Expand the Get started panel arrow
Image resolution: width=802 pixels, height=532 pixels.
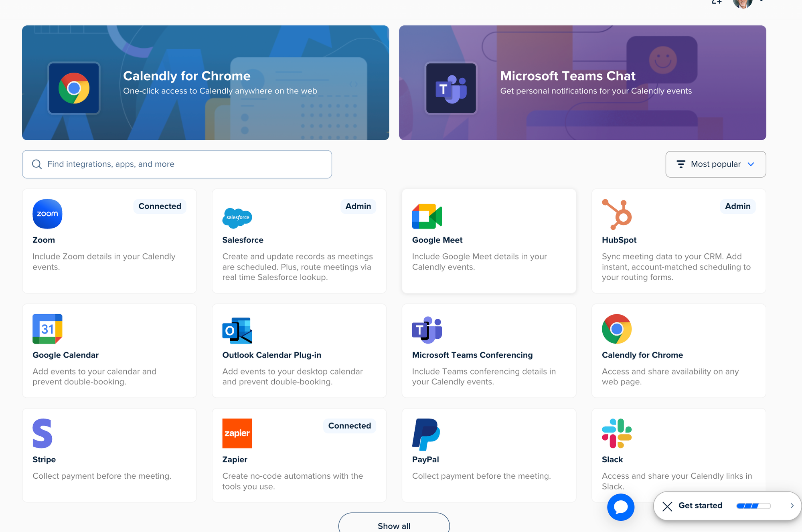[x=792, y=506]
